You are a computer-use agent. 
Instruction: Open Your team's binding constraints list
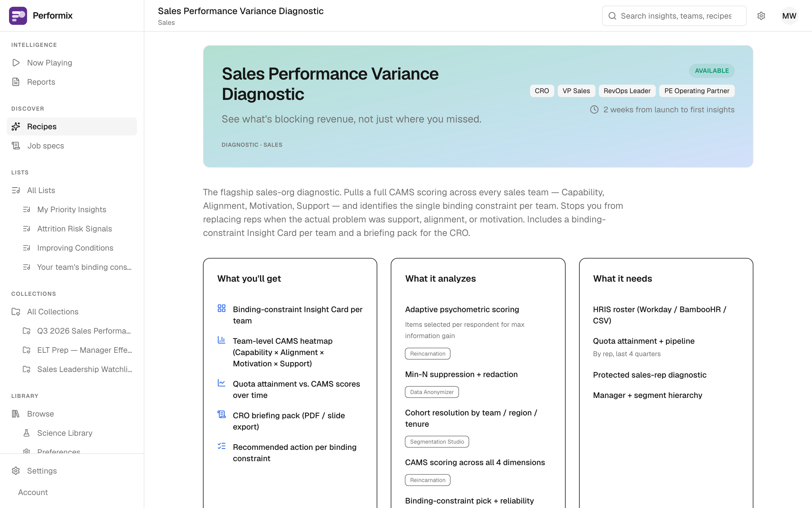tap(77, 267)
